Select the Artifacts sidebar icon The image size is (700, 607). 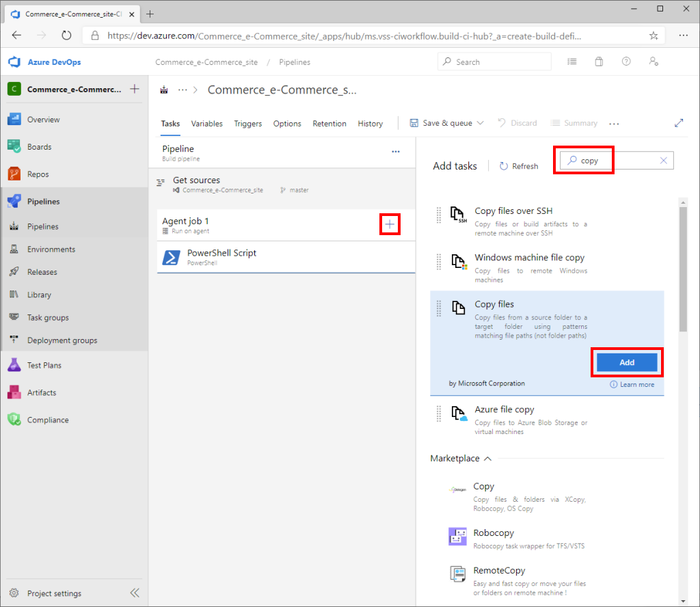[x=43, y=392]
